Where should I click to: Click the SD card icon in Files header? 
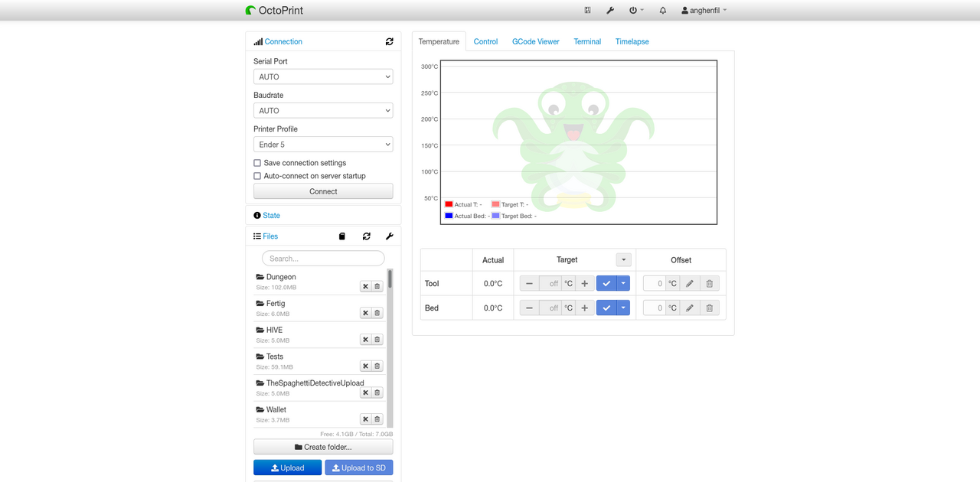point(342,236)
